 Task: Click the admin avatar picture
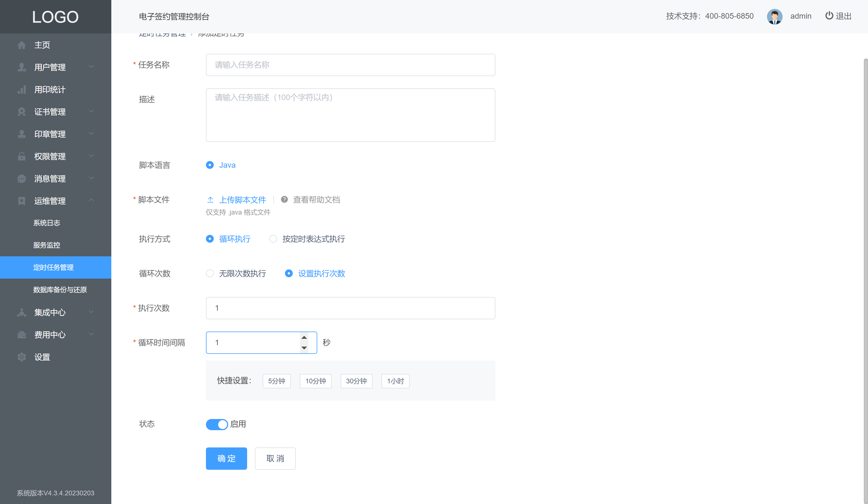(774, 16)
